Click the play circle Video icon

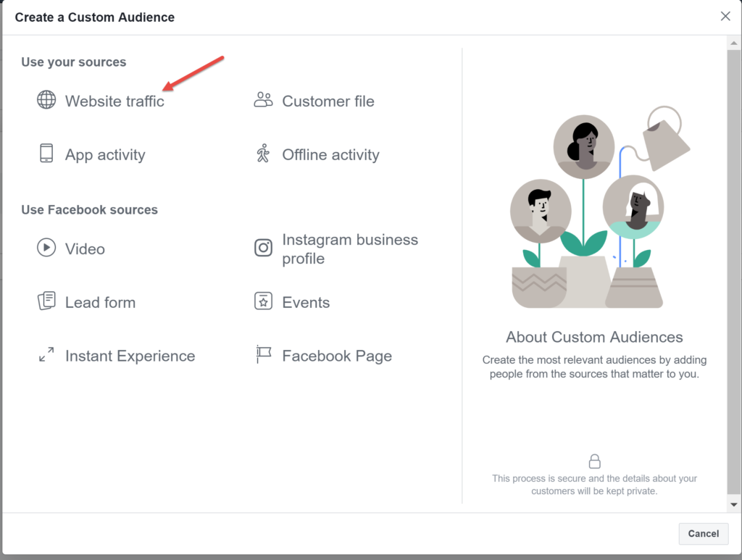pyautogui.click(x=46, y=247)
